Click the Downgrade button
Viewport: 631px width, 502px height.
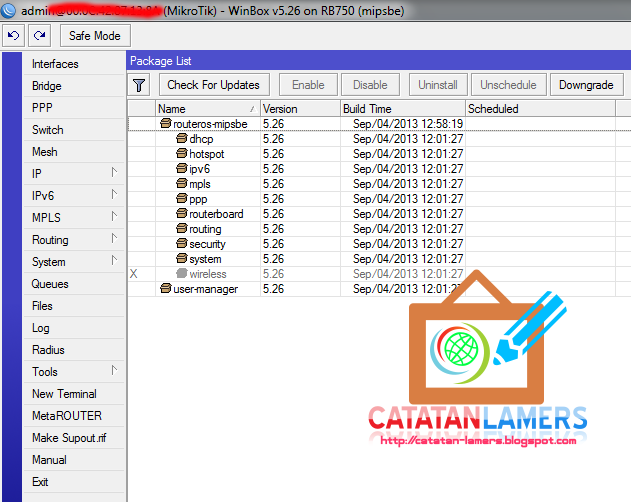(x=586, y=85)
